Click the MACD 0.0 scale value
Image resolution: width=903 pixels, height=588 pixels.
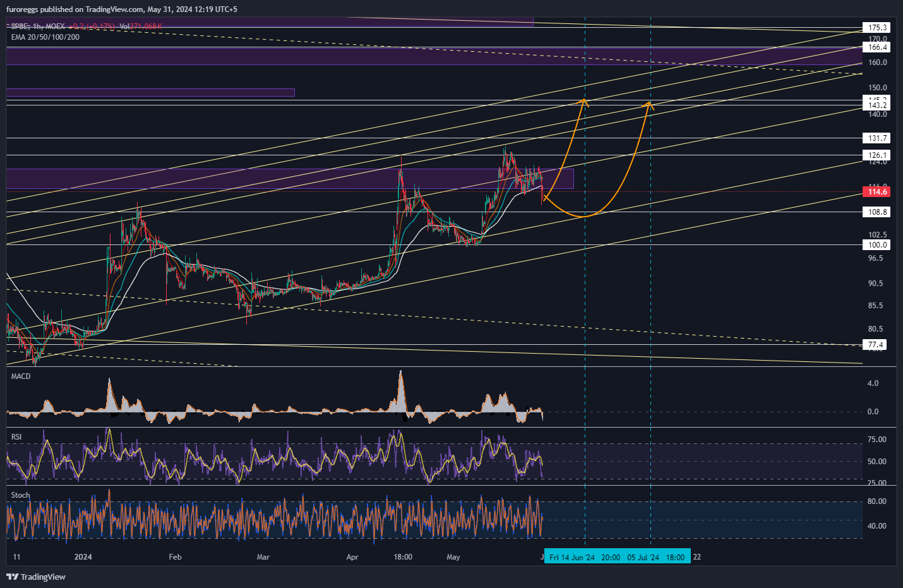(873, 412)
